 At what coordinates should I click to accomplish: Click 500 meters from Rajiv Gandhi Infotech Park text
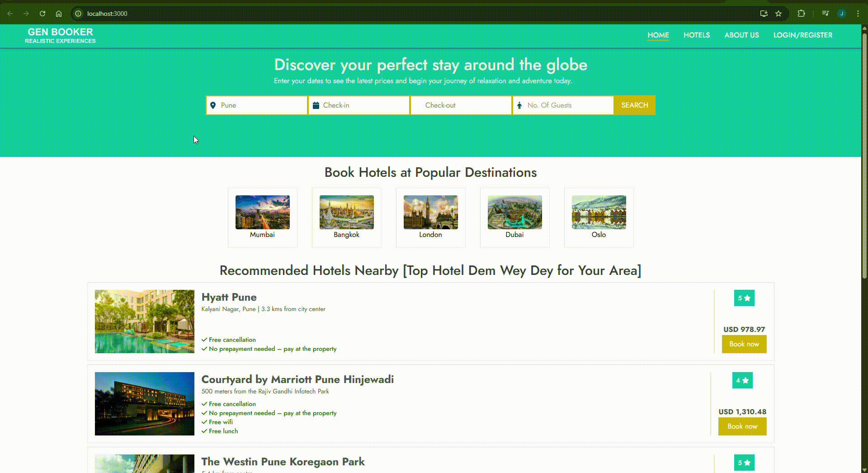click(265, 392)
